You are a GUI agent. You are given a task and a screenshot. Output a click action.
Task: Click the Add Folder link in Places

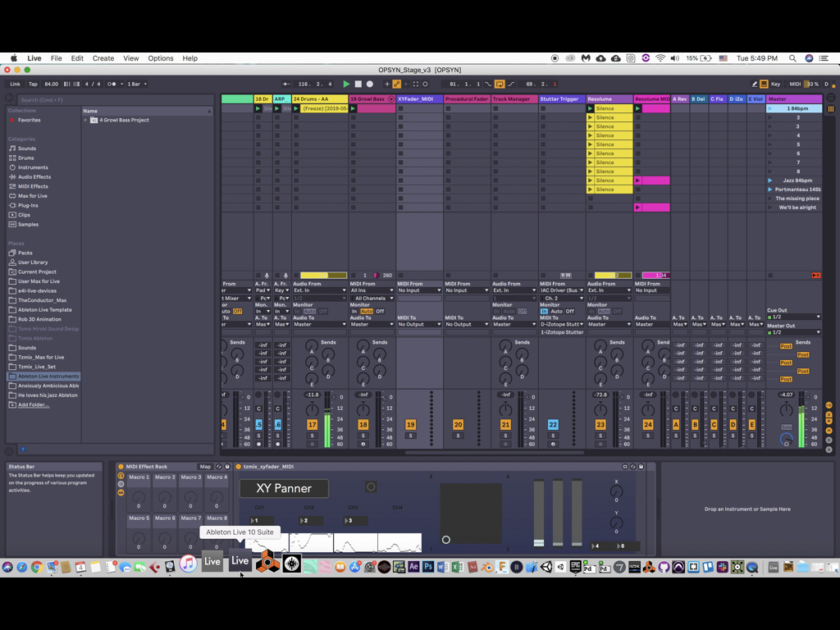(x=33, y=404)
